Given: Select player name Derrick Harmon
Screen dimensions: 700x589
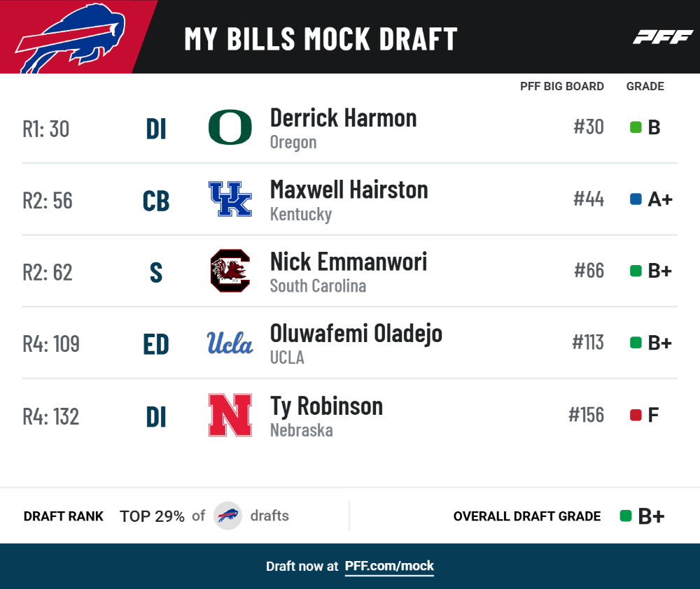Looking at the screenshot, I should [343, 118].
